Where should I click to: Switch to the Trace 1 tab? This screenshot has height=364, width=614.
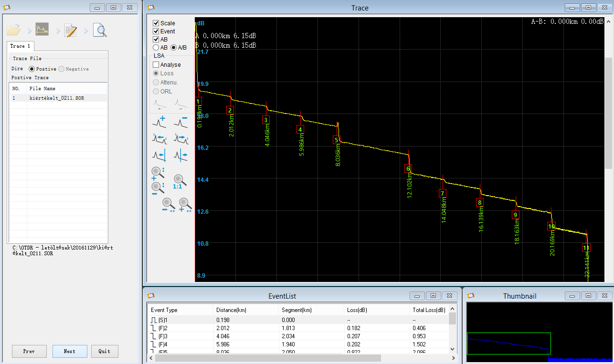pos(20,46)
